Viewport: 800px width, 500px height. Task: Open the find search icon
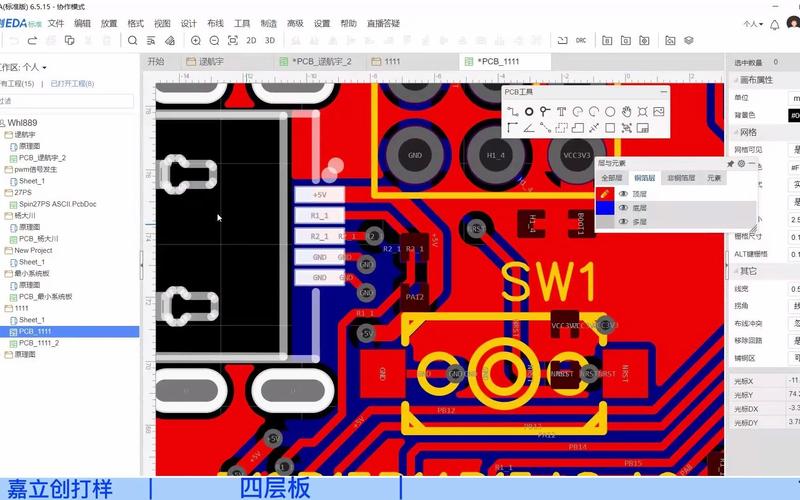pyautogui.click(x=133, y=40)
